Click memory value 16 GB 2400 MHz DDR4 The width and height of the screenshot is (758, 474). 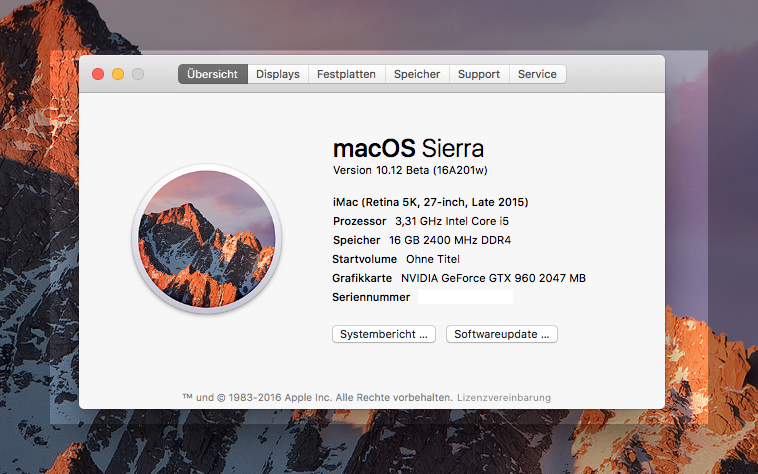[x=450, y=240]
